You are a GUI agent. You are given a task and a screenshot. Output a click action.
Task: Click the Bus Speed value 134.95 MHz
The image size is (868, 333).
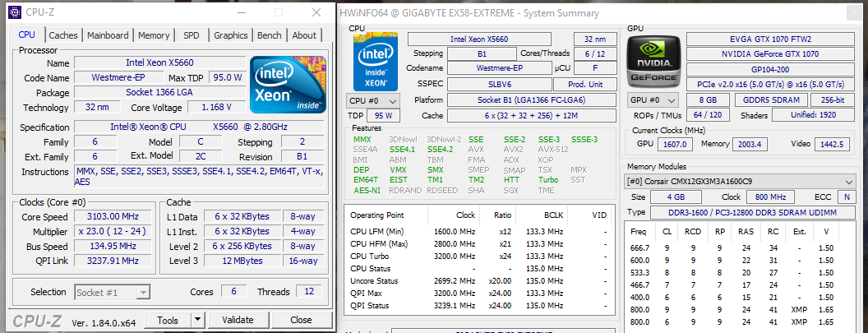click(113, 246)
